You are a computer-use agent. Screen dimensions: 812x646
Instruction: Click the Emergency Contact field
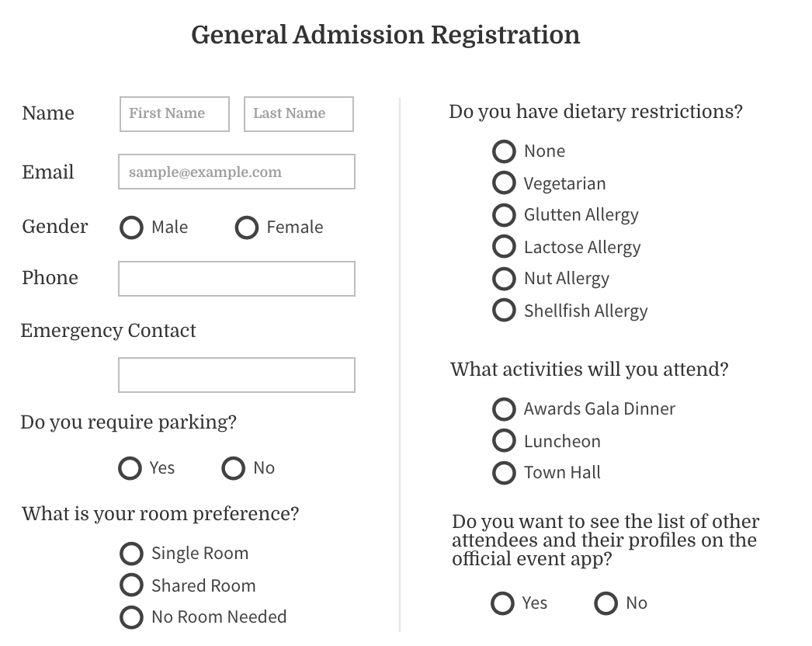[236, 374]
